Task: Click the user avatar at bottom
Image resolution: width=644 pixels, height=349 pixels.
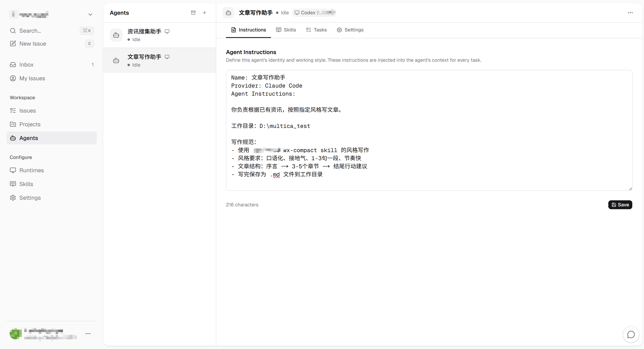Action: click(x=16, y=334)
